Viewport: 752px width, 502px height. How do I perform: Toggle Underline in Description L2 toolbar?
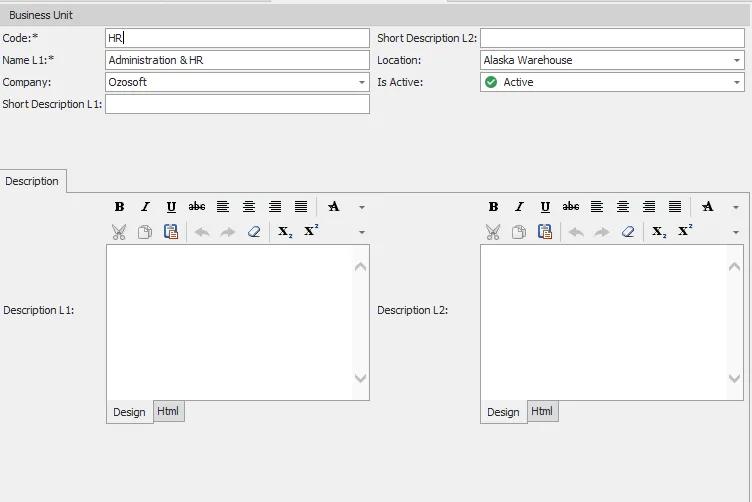pos(545,207)
